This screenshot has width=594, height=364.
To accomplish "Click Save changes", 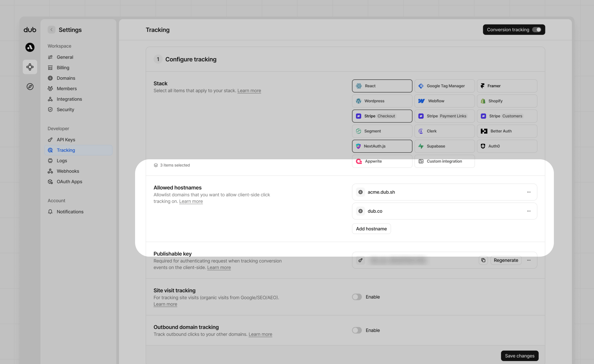I will pyautogui.click(x=519, y=356).
